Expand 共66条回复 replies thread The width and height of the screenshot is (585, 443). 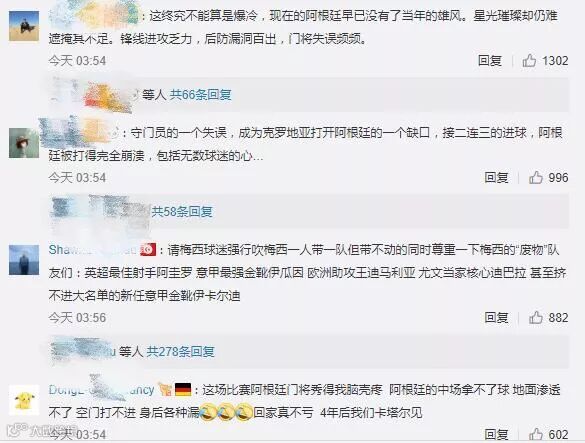click(x=201, y=95)
